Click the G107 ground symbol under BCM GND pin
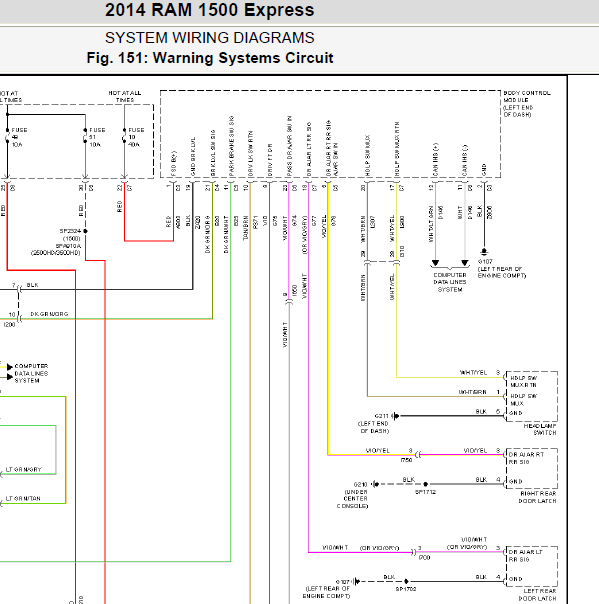Screen dimensions: 599x604 484,252
